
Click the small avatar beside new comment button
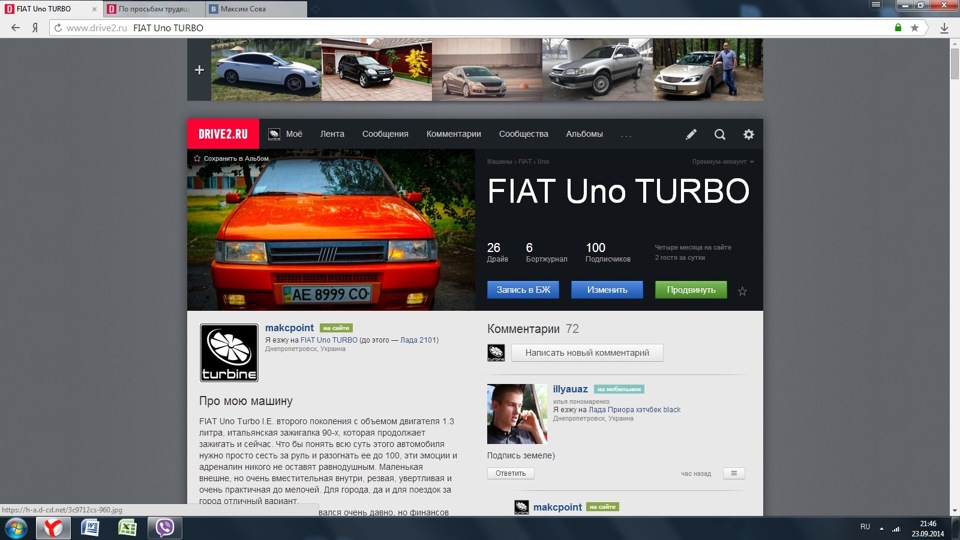[496, 353]
